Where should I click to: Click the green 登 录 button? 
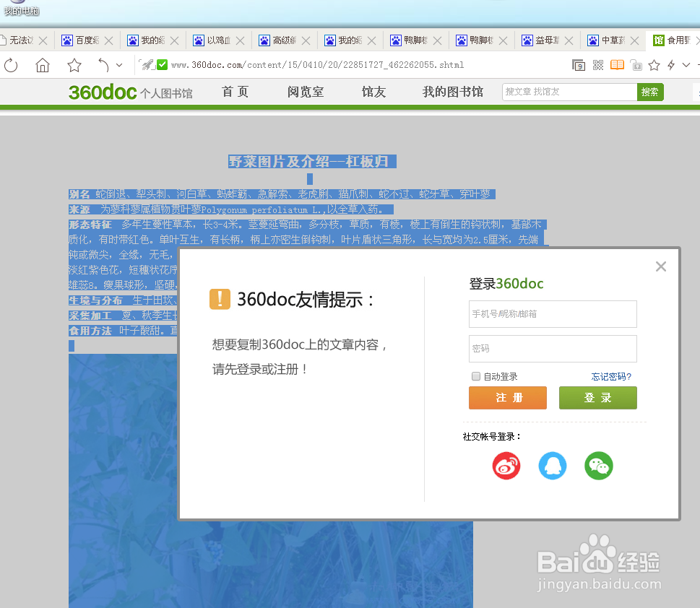[x=597, y=397]
